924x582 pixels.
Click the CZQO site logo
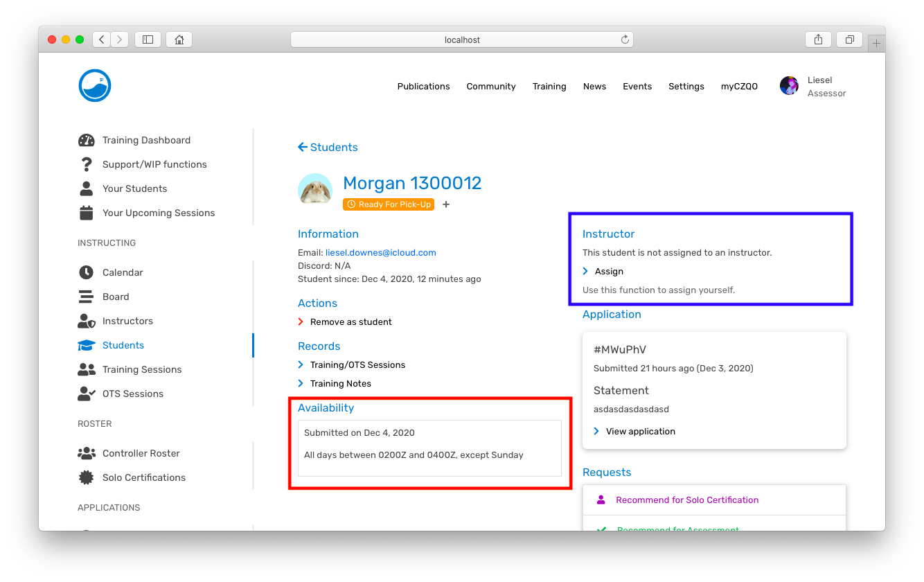point(95,86)
